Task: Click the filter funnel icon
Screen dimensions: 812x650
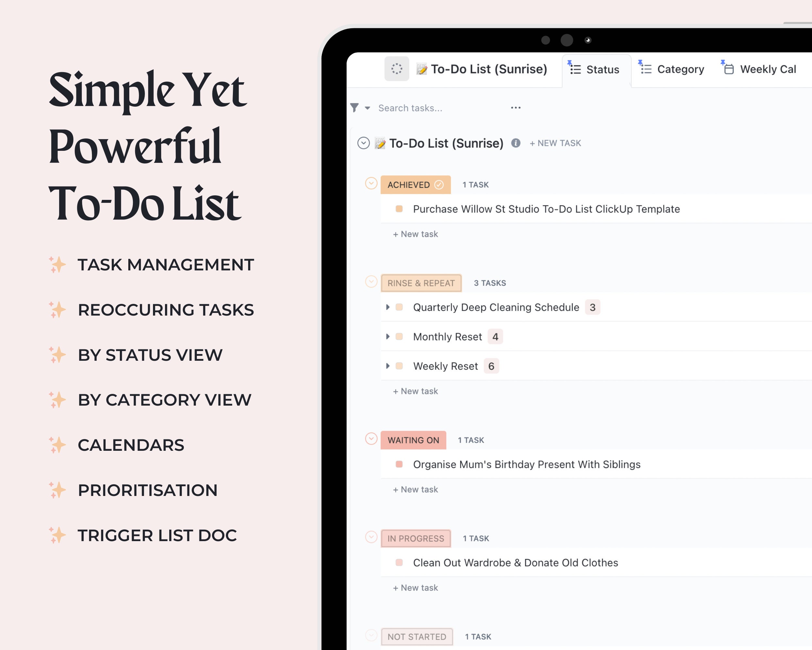Action: click(x=355, y=108)
